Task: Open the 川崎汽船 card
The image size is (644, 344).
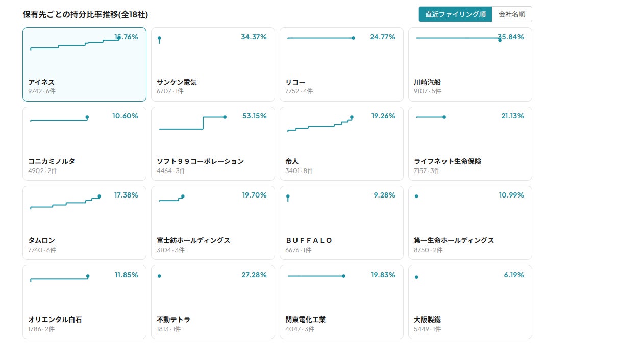Action: tap(470, 64)
